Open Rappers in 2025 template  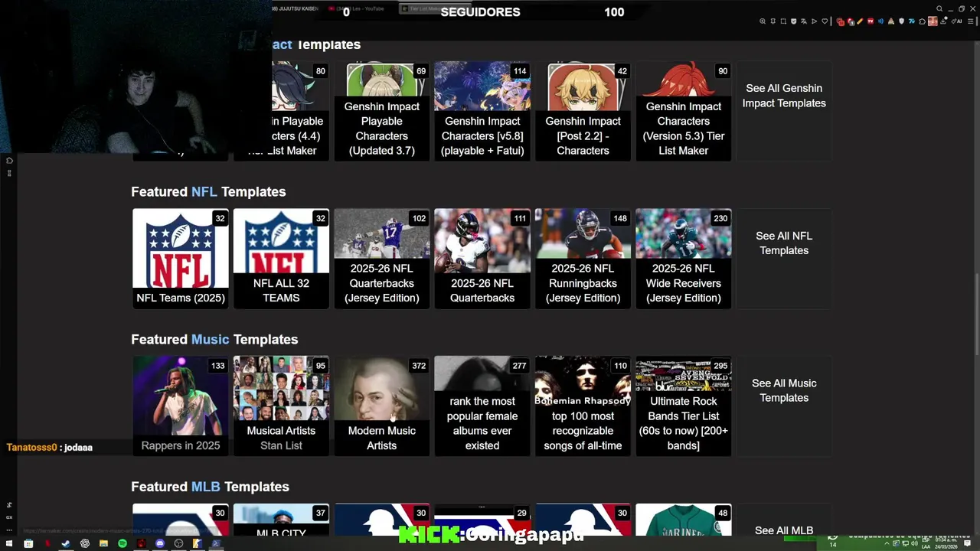(x=181, y=406)
